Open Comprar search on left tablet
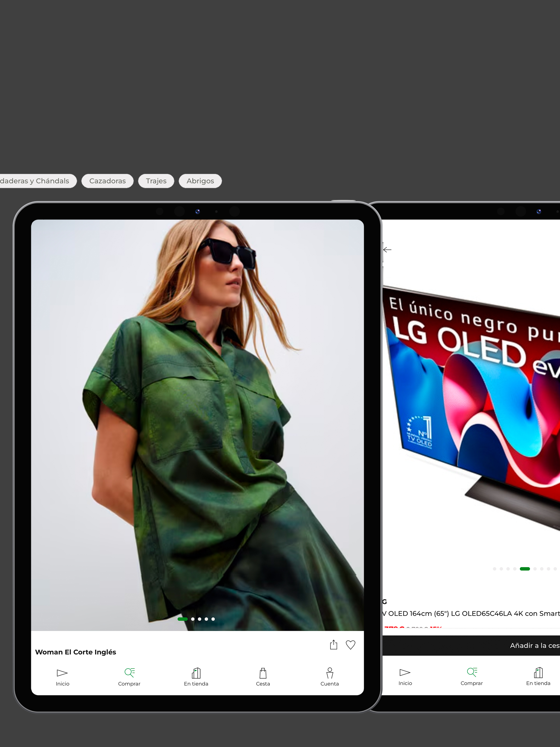560x747 pixels. pyautogui.click(x=129, y=677)
